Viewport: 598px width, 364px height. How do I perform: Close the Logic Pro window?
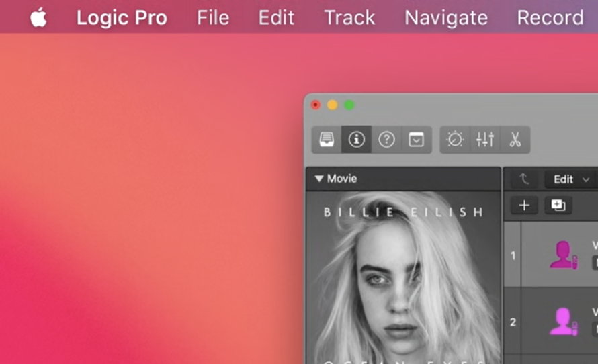316,105
